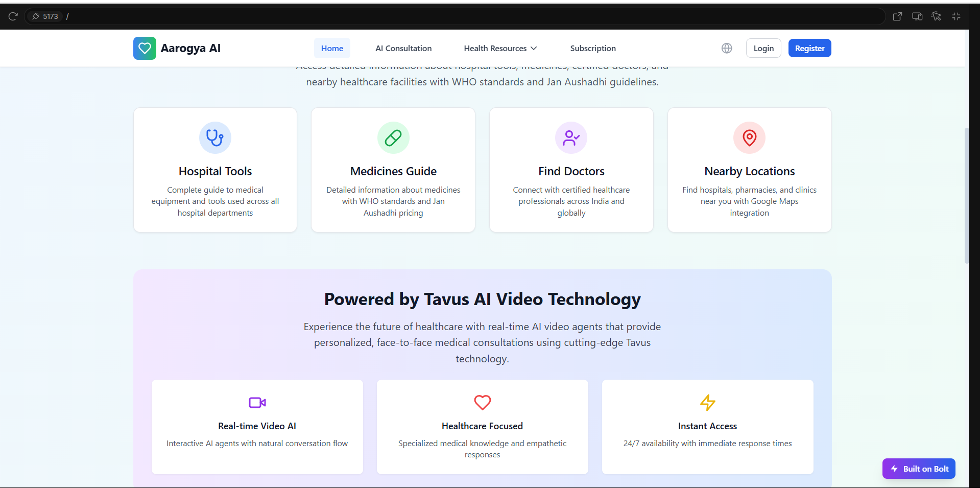
Task: Go to the Home nav tab
Action: click(332, 48)
